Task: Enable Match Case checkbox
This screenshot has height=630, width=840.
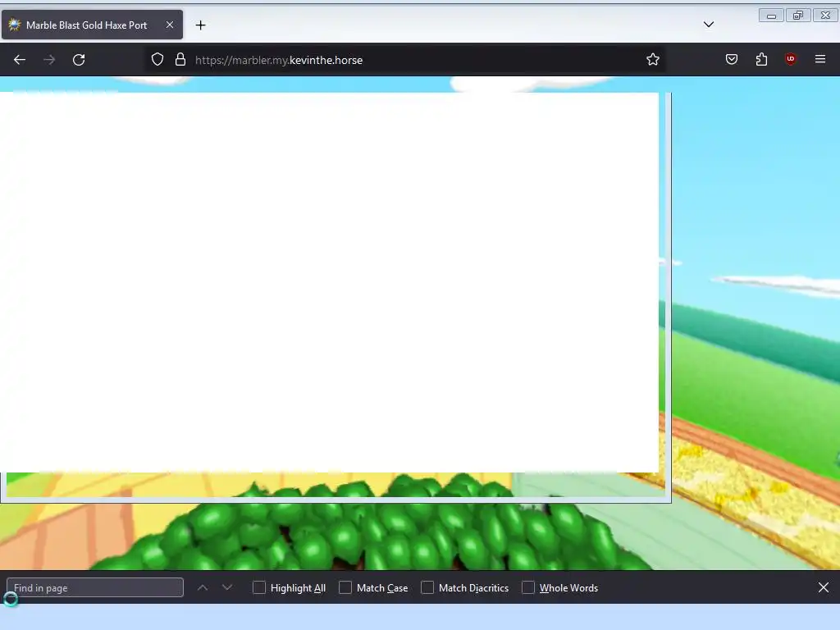Action: [x=345, y=587]
